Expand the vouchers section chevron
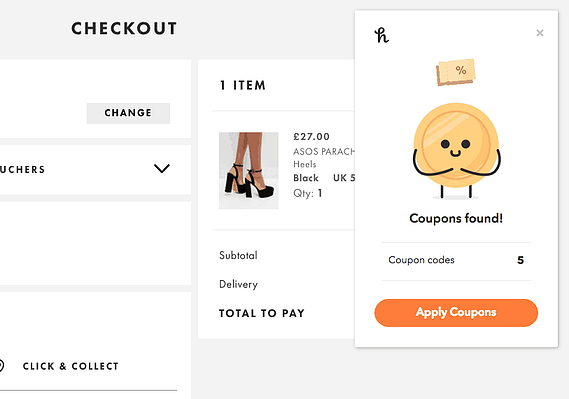569x399 pixels. 161,169
